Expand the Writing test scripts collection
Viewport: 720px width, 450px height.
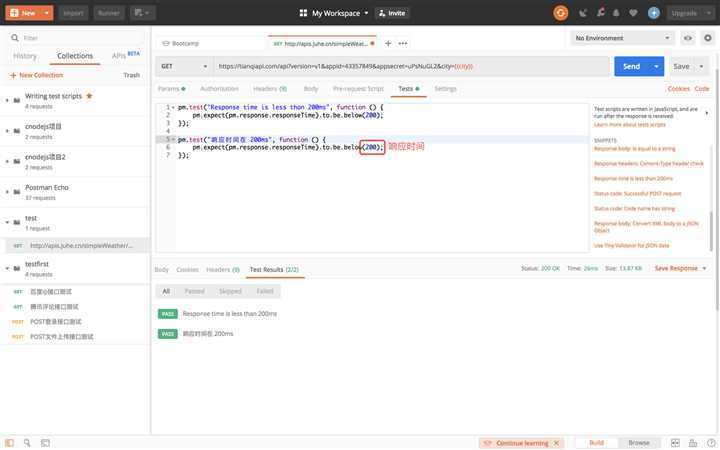pyautogui.click(x=7, y=100)
